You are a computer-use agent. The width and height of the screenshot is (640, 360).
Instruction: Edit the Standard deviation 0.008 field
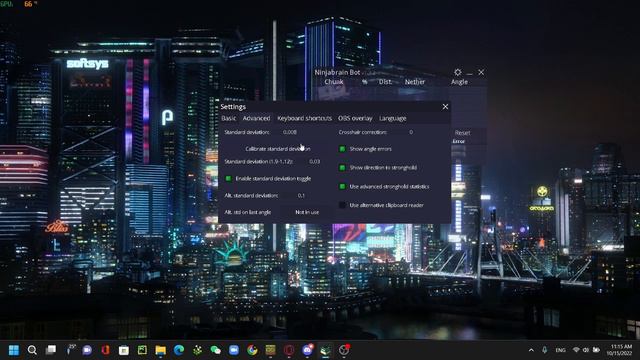pos(290,132)
